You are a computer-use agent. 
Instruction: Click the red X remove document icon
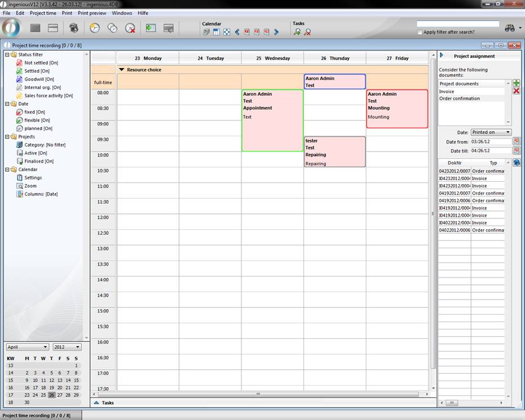pos(516,91)
